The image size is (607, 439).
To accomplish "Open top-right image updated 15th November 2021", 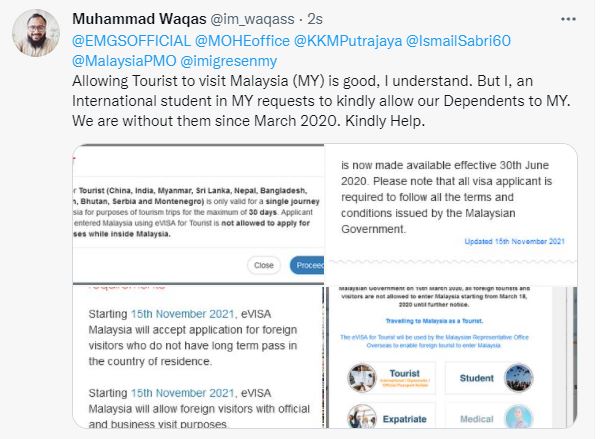I will (x=451, y=214).
